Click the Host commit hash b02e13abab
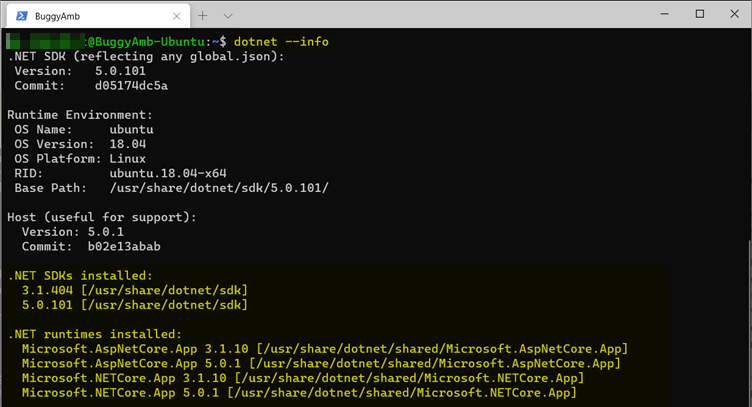 point(124,246)
